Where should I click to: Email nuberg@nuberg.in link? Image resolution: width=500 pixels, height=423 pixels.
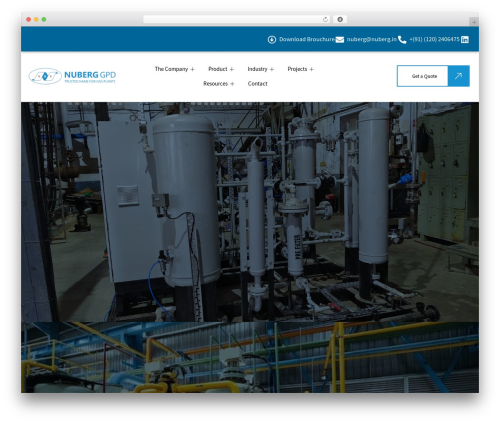372,39
